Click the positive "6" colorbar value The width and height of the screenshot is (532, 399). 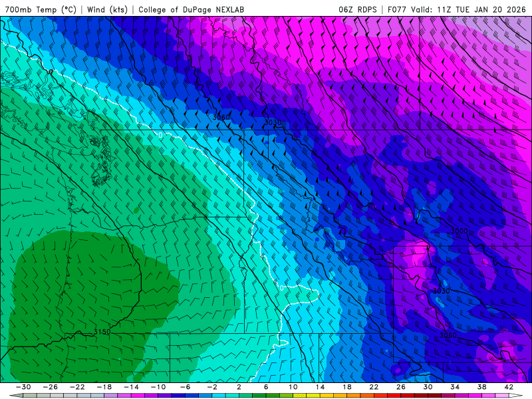pos(266,387)
